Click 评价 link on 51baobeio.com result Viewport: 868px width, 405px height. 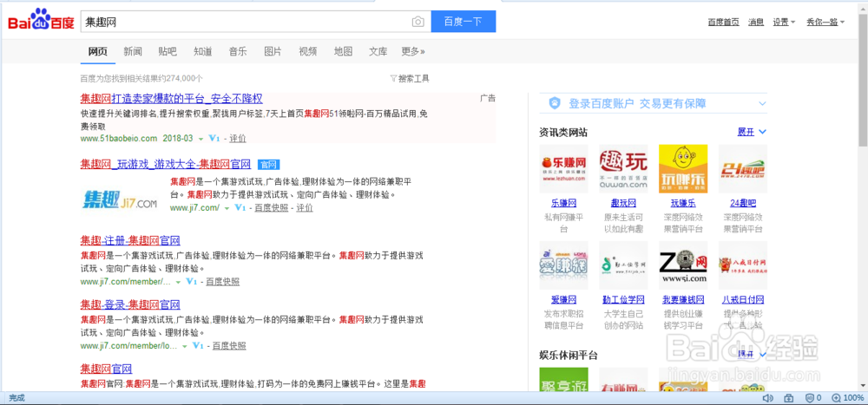pos(238,138)
